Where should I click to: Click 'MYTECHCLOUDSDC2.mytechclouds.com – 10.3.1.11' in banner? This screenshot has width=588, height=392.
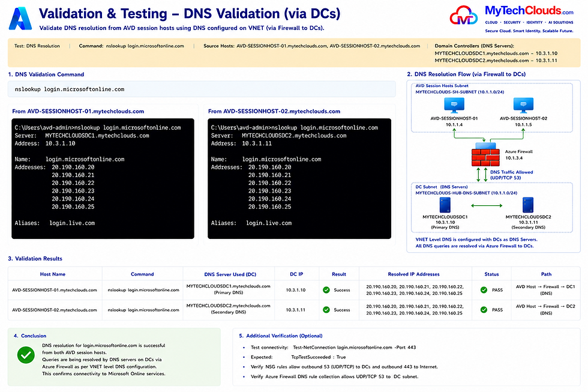point(496,61)
